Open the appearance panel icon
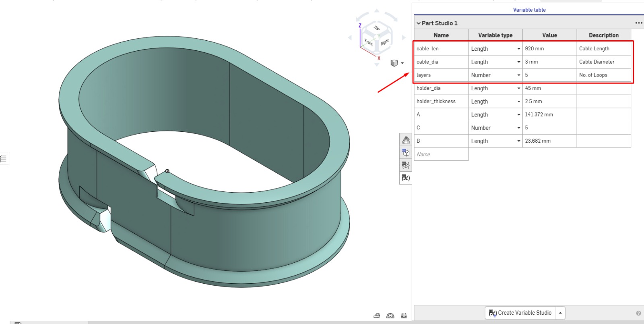Viewport: 644px width, 324px height. point(406,140)
